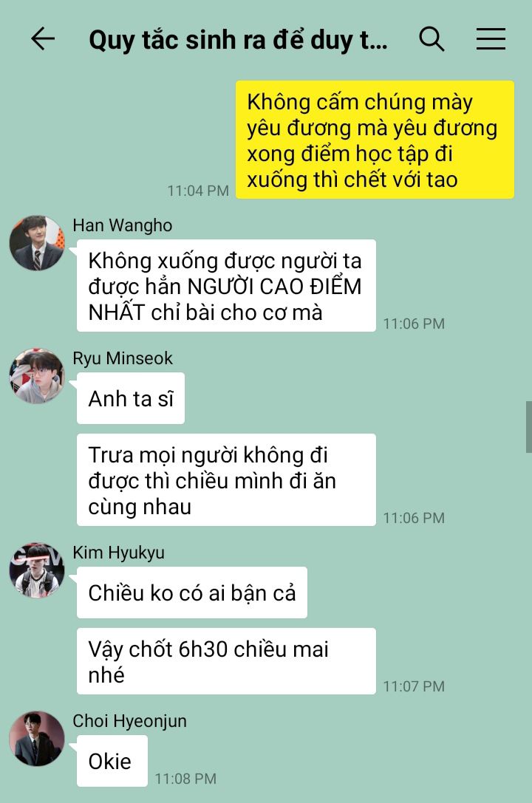The image size is (532, 803).
Task: Select the 'NGƯỜI CAO ĐIỂM NHẤT' message bubble
Action: pyautogui.click(x=226, y=285)
